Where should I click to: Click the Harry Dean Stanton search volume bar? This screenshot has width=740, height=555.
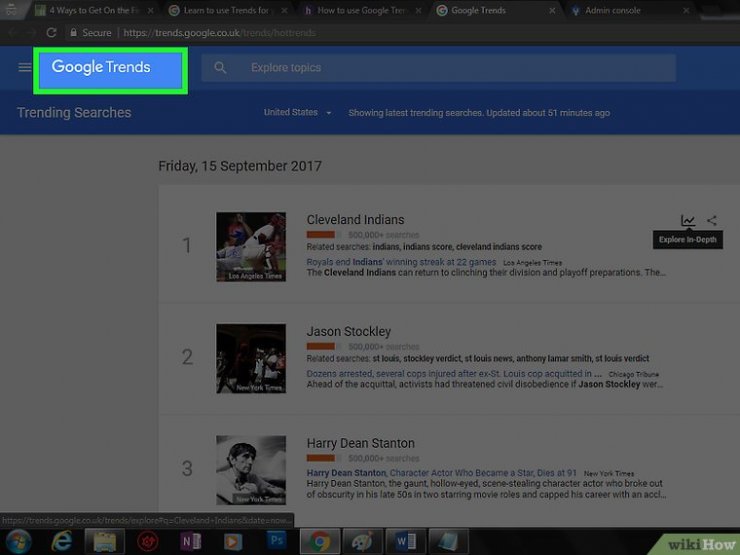(x=324, y=458)
